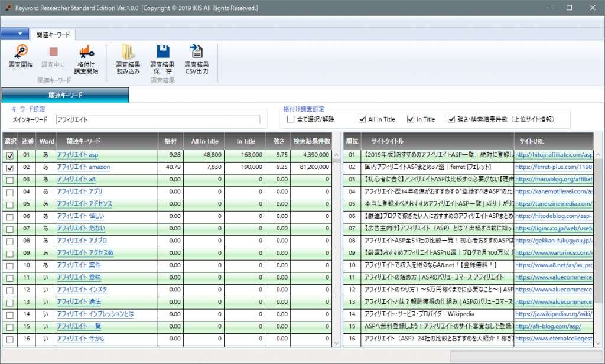Open the アフィリエイト インスタ keyword link

pyautogui.click(x=82, y=290)
